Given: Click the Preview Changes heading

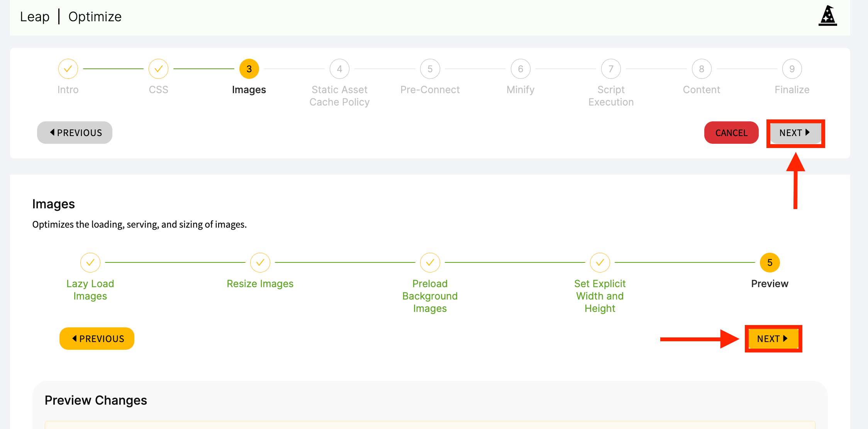Looking at the screenshot, I should (x=96, y=400).
